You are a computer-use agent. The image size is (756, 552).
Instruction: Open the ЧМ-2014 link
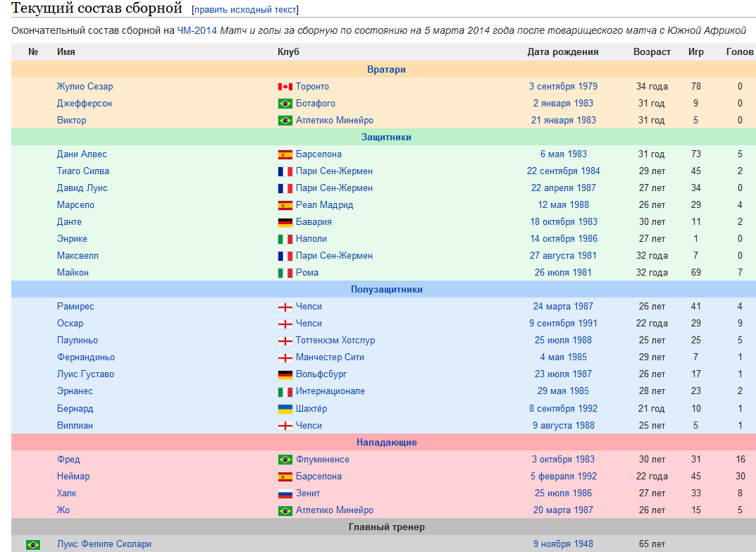197,30
